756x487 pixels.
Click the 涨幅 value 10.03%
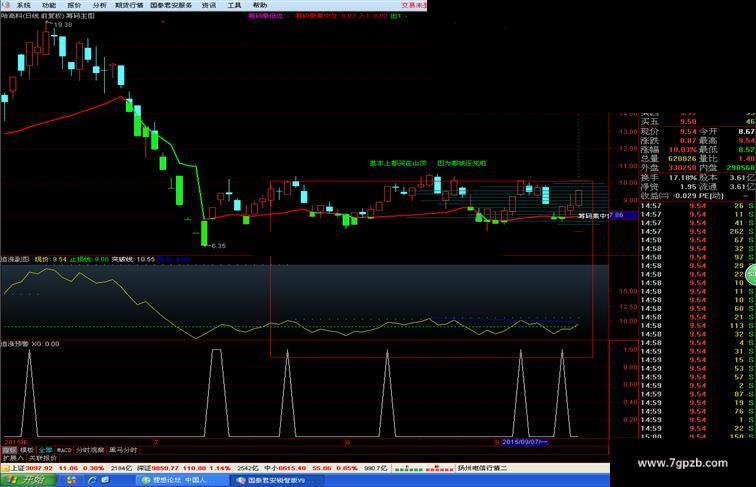(682, 150)
